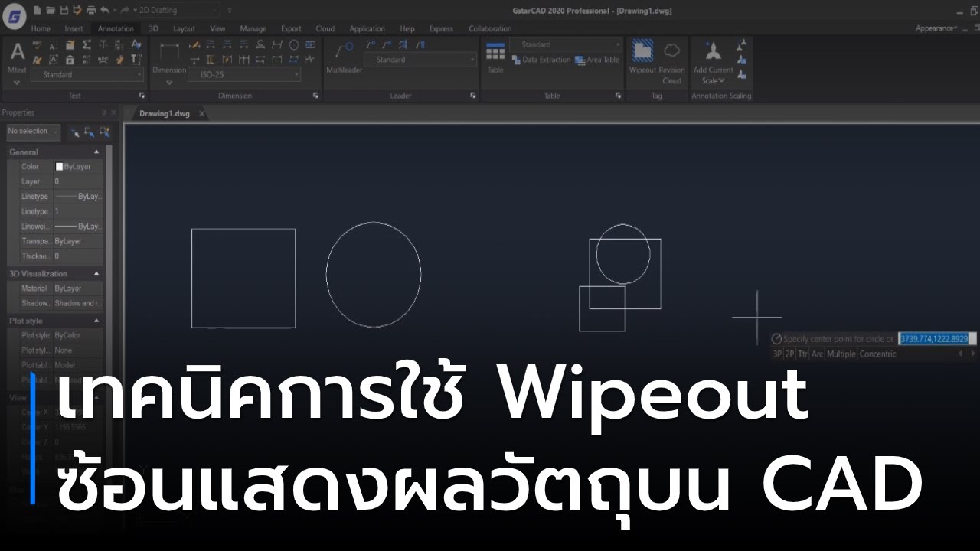The image size is (980, 551).
Task: Click the circle dimension icon in Dimension panel
Action: [293, 44]
